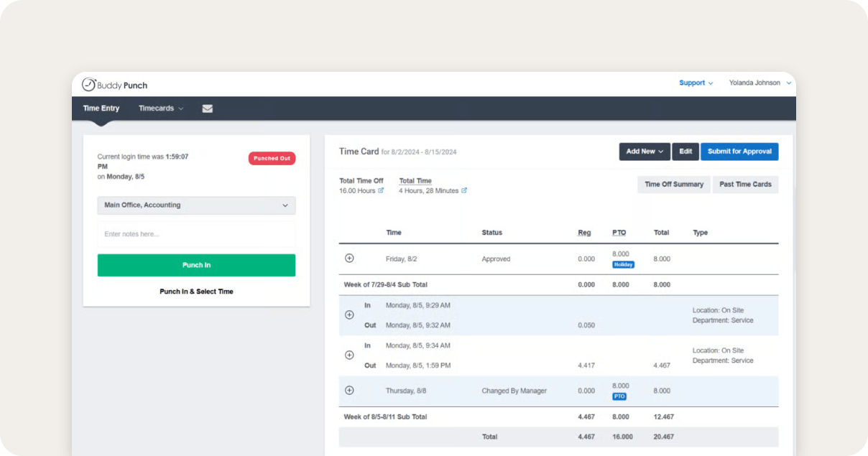868x456 pixels.
Task: Expand the Thursday, 8/8 row plus icon
Action: pos(349,391)
